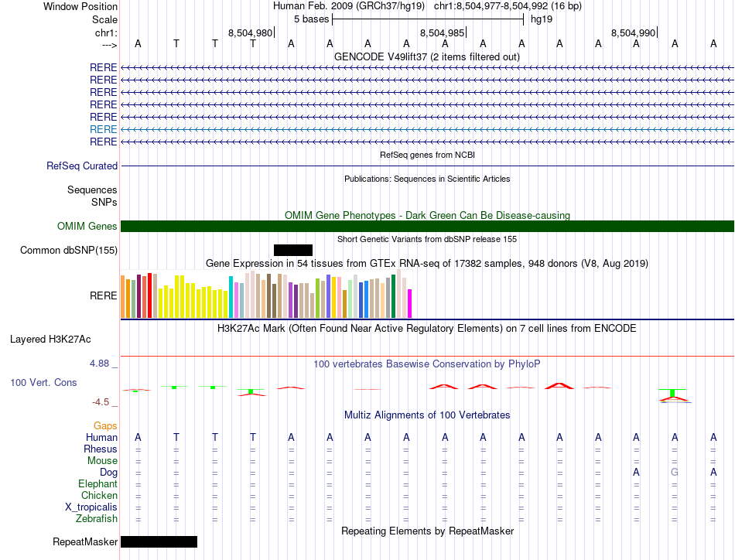This screenshot has width=735, height=560.
Task: Click the OMIM Gene Phenotypes title text
Action: (427, 216)
